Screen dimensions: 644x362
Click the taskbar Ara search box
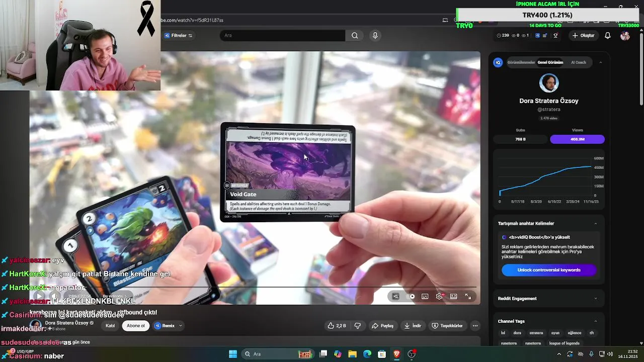click(x=278, y=354)
